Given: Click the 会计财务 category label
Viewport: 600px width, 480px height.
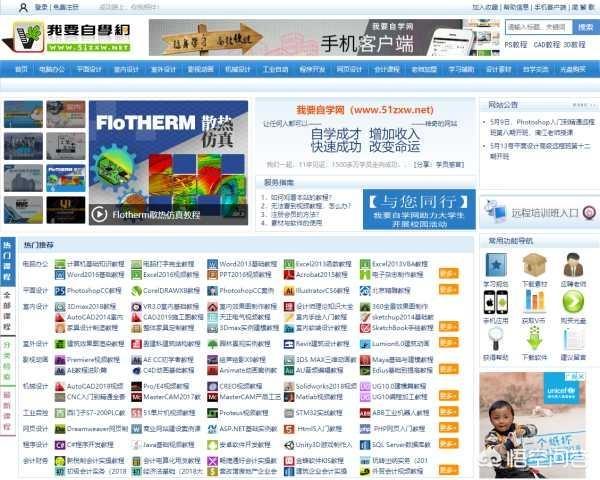Looking at the screenshot, I should pos(35,460).
